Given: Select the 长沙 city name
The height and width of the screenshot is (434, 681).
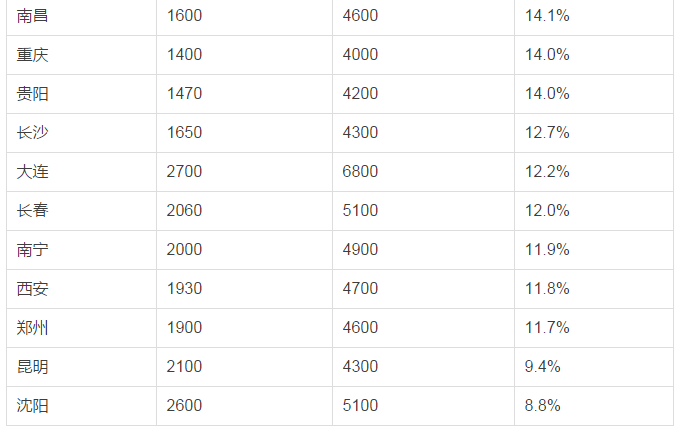Looking at the screenshot, I should click(33, 133).
